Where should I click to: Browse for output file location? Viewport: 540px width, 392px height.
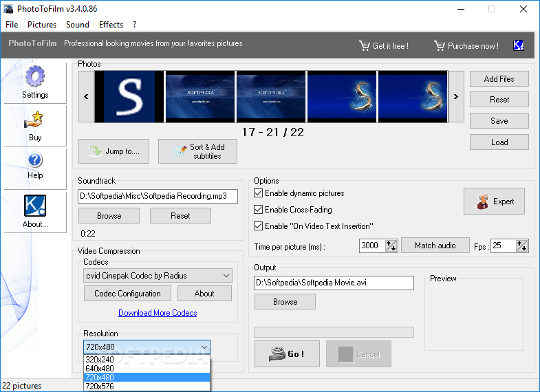click(285, 302)
